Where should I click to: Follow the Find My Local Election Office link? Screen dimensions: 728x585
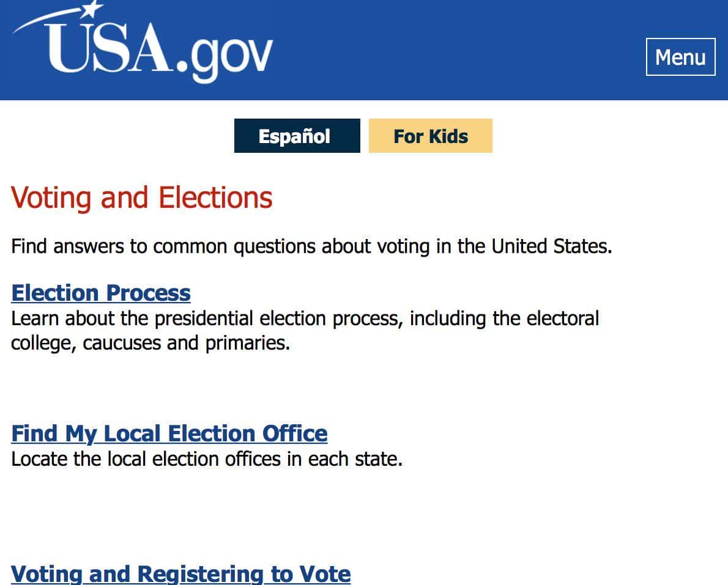coord(169,433)
